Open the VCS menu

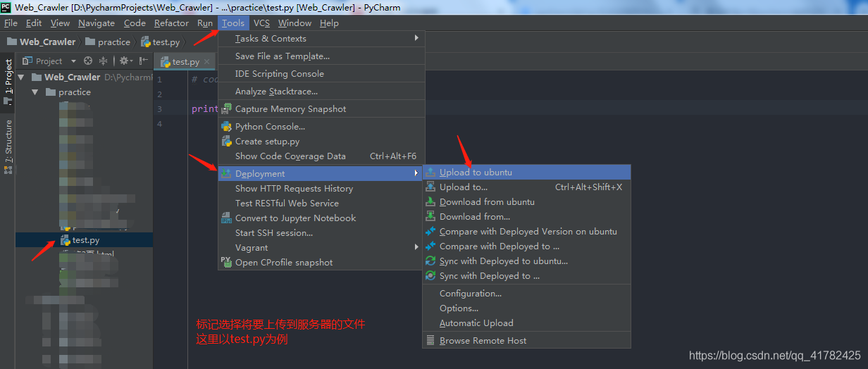click(261, 23)
